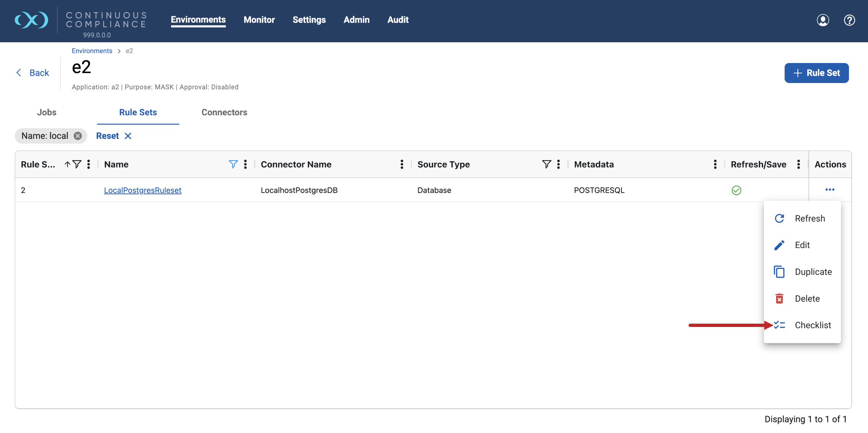Click the filter funnel icon on Name column
Viewport: 868px width, 433px height.
(x=233, y=164)
